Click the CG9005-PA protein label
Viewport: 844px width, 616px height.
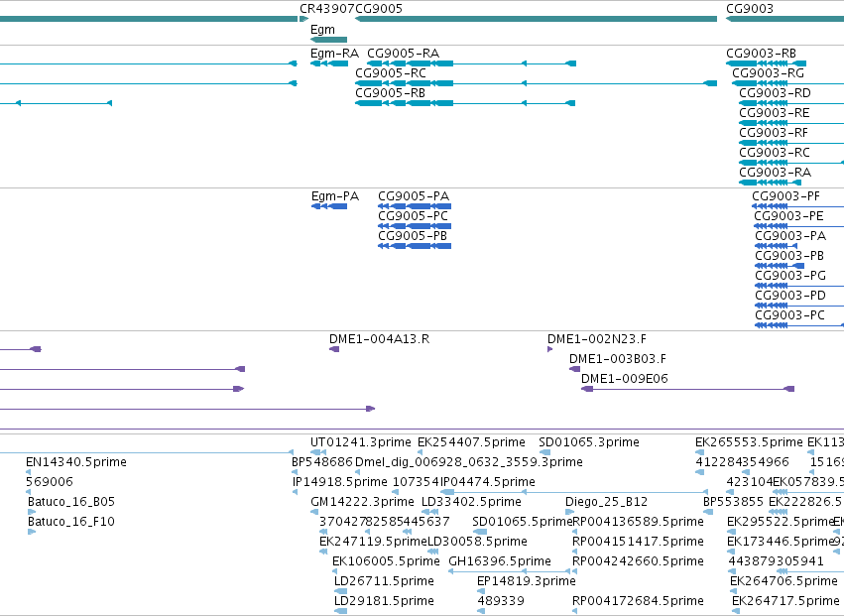tap(414, 196)
